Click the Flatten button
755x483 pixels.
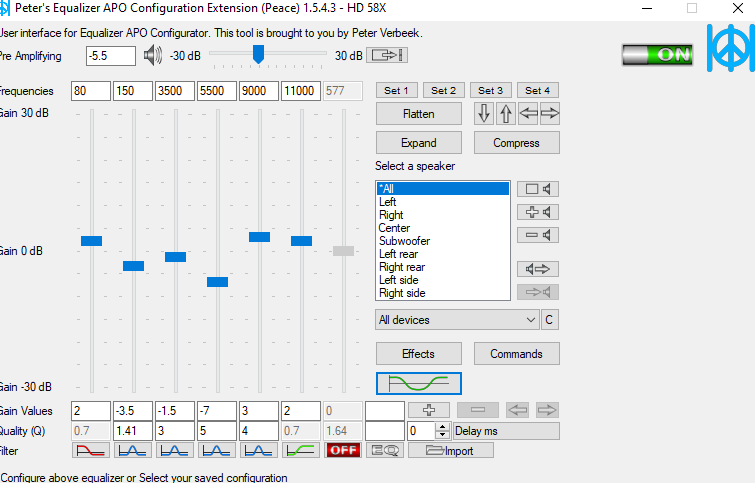point(418,114)
